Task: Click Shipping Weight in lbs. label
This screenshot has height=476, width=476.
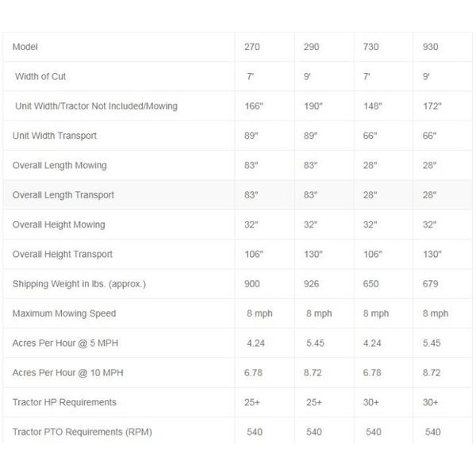Action: [79, 284]
